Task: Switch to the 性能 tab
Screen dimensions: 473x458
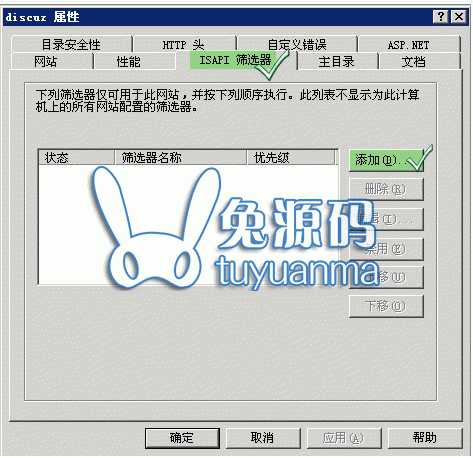Action: (134, 61)
